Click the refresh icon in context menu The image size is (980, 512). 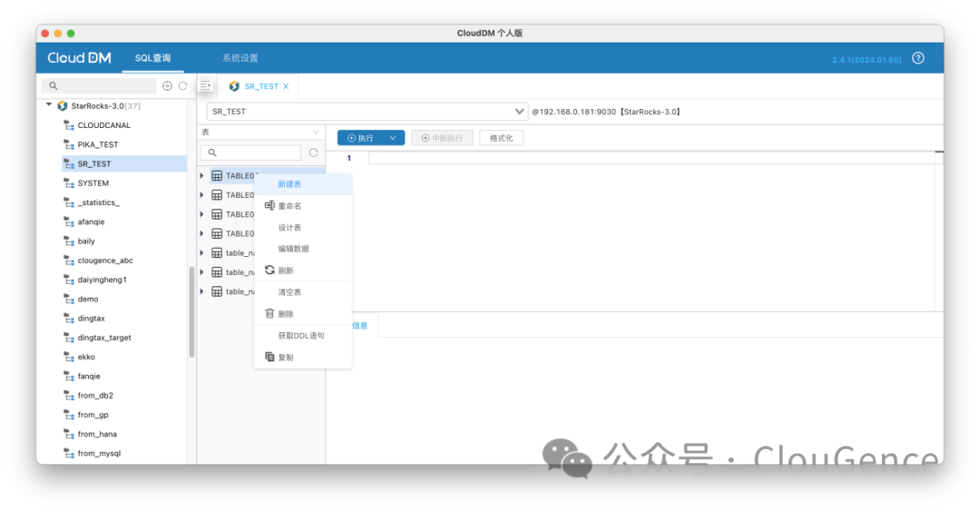pyautogui.click(x=269, y=270)
